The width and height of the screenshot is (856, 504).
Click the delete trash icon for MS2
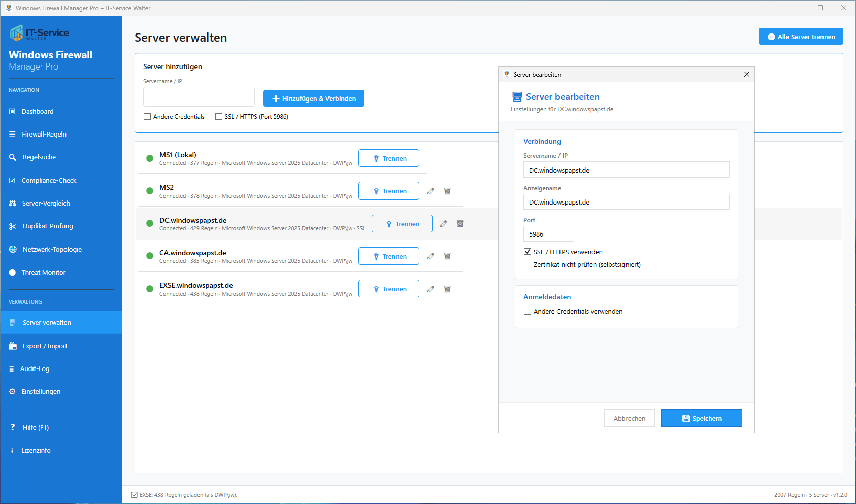(447, 191)
